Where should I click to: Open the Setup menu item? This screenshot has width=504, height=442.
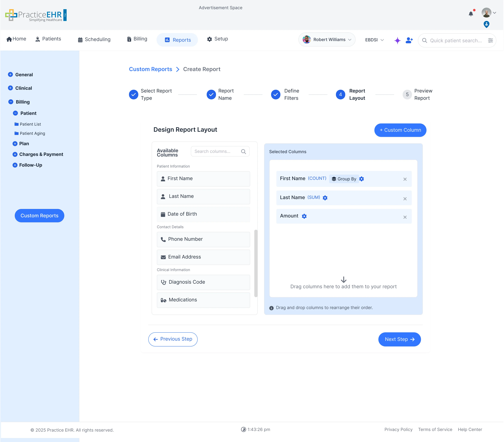coord(217,39)
